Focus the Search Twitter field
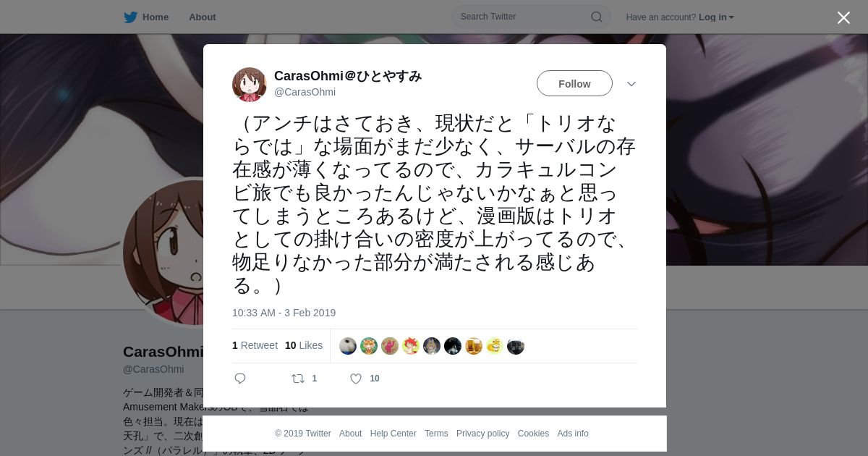This screenshot has width=868, height=456. coord(524,17)
